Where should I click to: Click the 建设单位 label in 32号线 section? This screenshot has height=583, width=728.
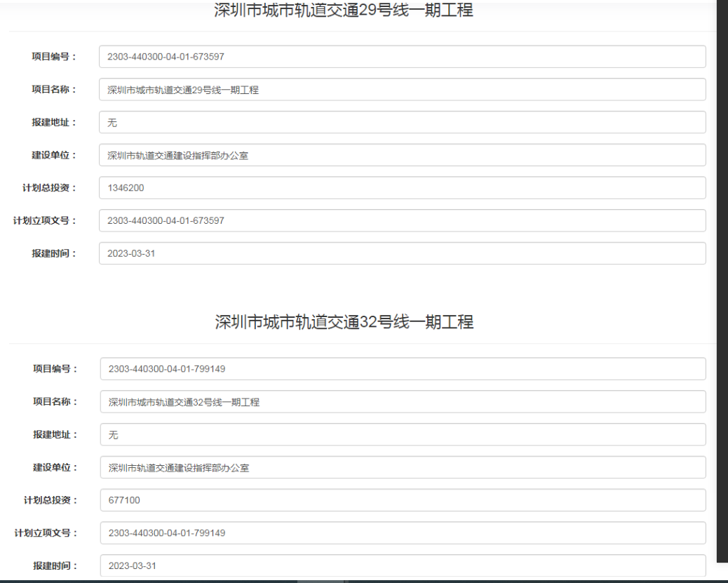[55, 467]
